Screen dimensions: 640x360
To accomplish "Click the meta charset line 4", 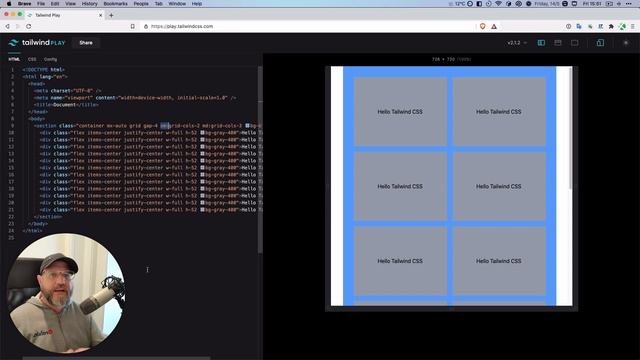I will pos(67,91).
